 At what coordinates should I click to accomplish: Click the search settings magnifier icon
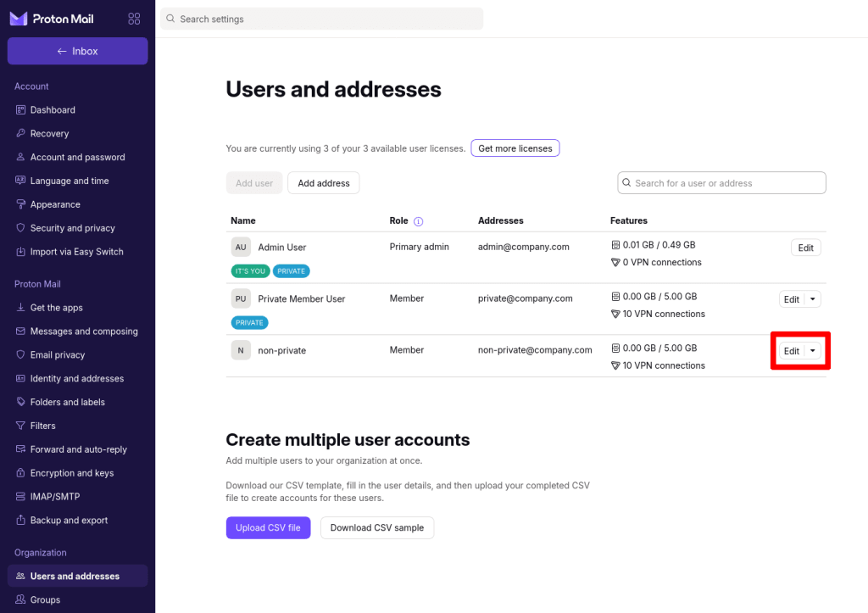point(170,19)
